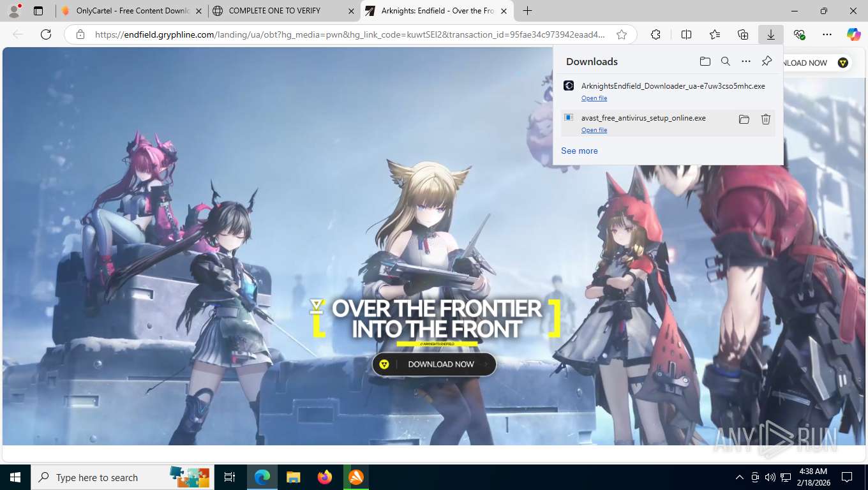This screenshot has height=490, width=868.
Task: Delete avast installer download entry
Action: point(766,119)
